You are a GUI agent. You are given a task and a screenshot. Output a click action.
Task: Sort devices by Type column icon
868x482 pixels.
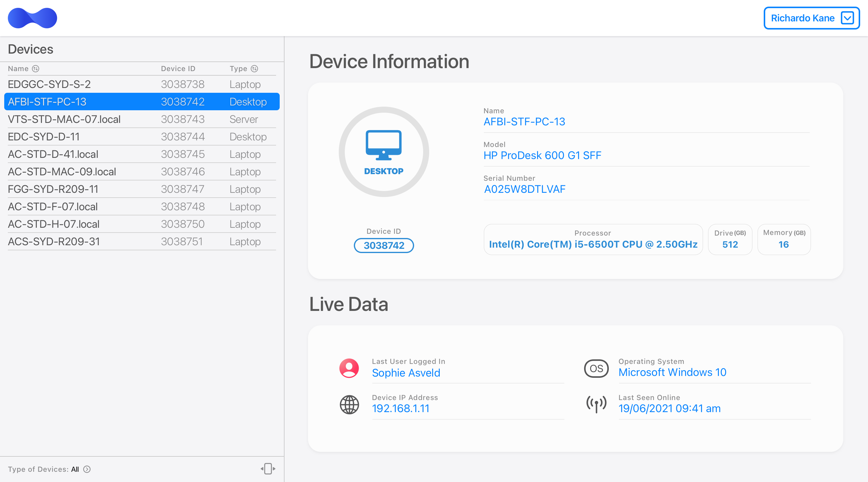pos(254,69)
